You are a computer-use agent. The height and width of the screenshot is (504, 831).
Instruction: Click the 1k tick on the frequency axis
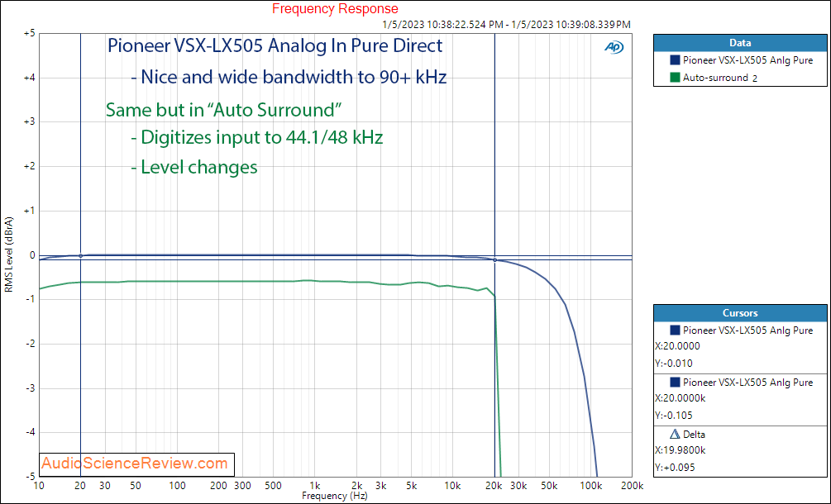pos(315,486)
